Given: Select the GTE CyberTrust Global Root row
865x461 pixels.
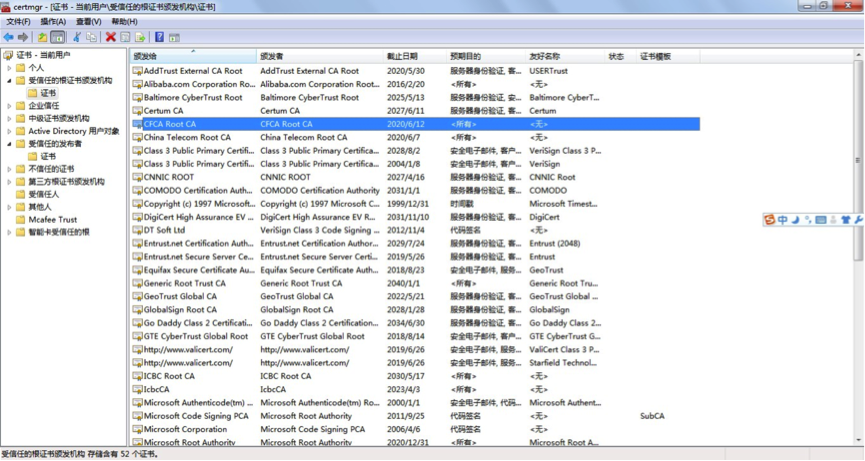Looking at the screenshot, I should (416, 336).
